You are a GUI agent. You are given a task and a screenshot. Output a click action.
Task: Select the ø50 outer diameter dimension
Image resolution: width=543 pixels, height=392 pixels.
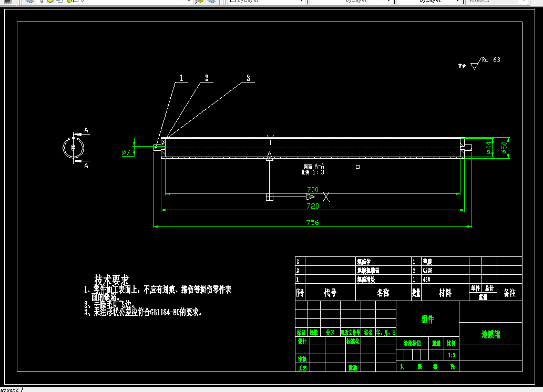point(504,148)
